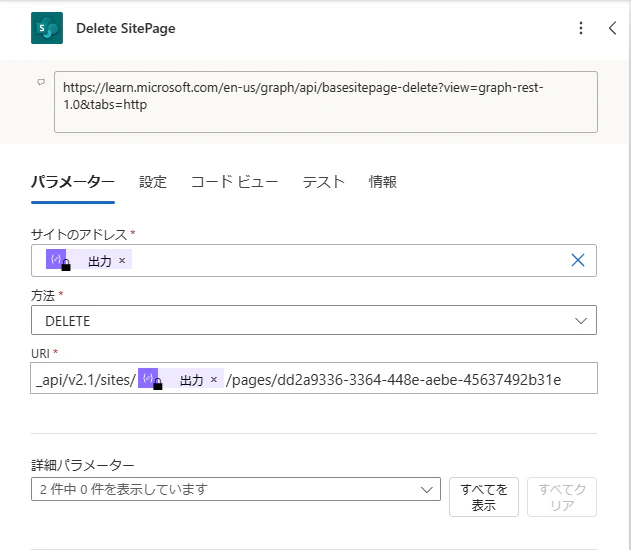Edit the learn.microsoft.com note text box

coord(326,102)
